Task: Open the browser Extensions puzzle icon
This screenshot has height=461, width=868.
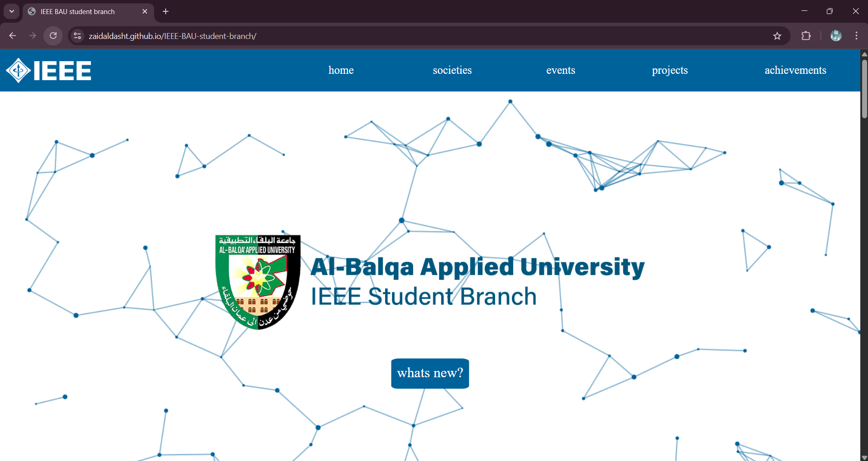Action: tap(806, 36)
